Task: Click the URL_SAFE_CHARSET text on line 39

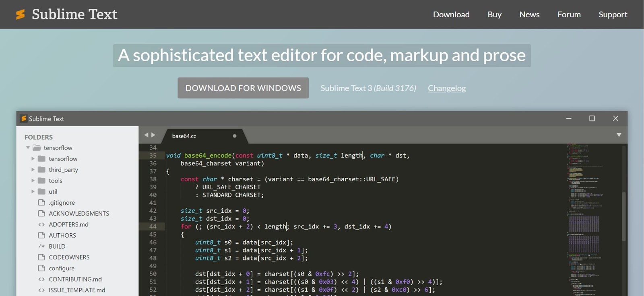Action: [x=231, y=187]
